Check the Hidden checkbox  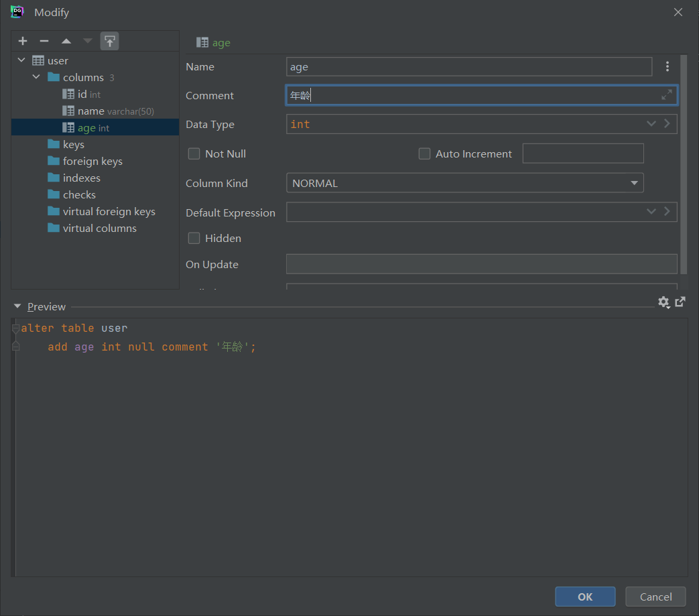pos(194,237)
